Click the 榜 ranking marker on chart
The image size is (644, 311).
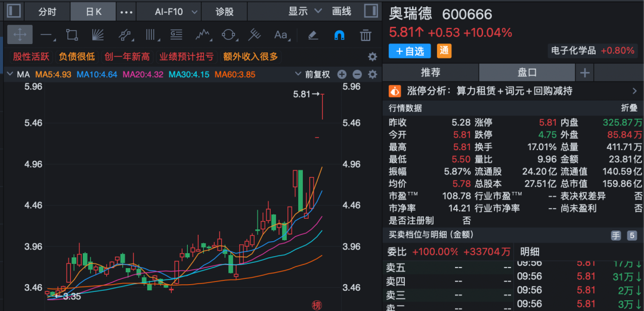point(316,305)
